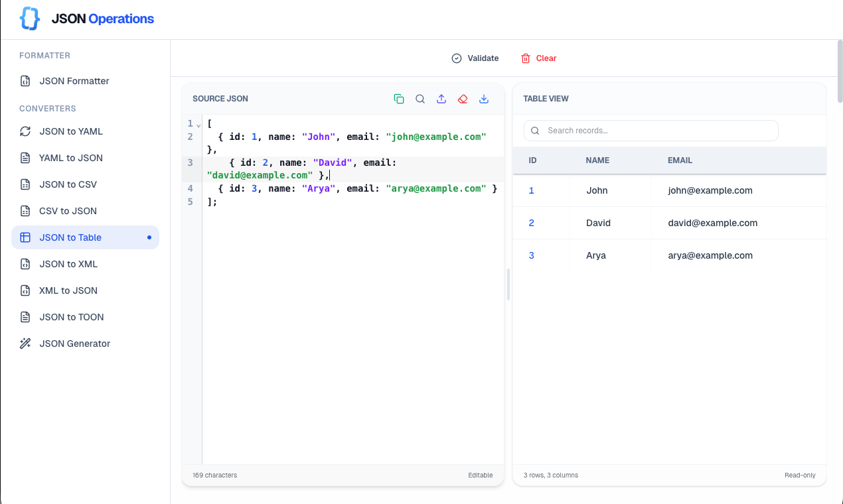The image size is (843, 504).
Task: Select the magic wand icon for JSON Generator
Action: point(25,343)
